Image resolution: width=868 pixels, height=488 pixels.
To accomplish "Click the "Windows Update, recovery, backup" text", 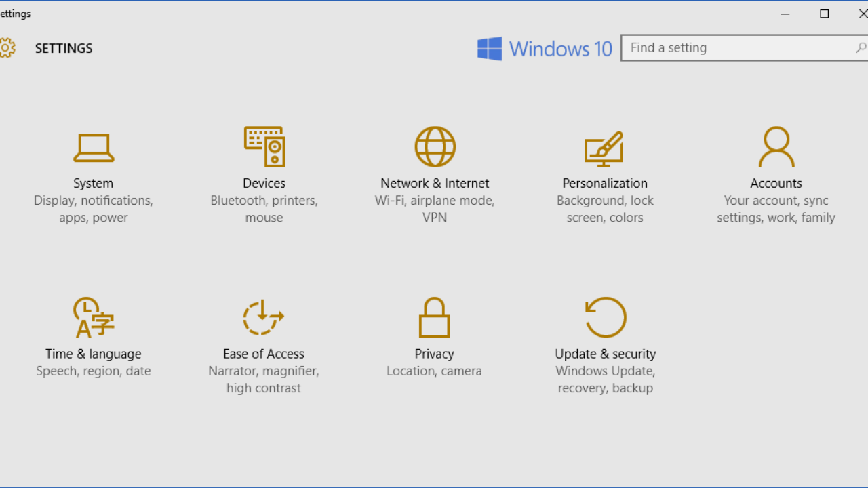I will (605, 380).
